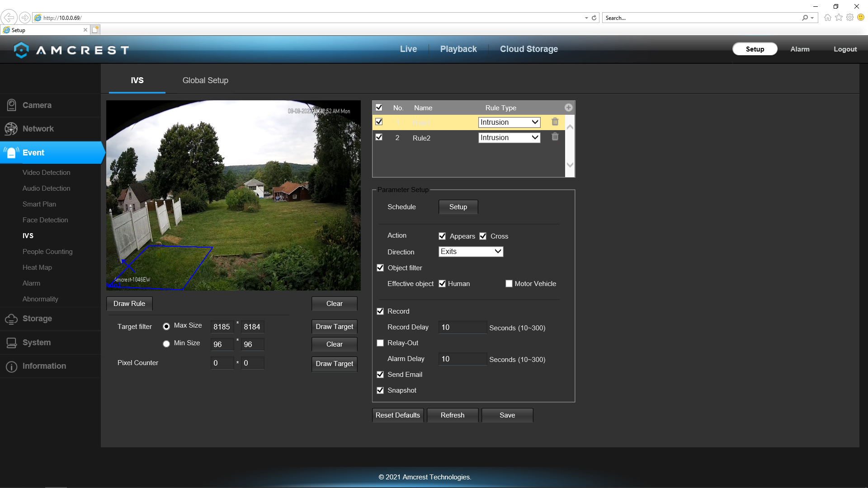Open Smart Plan settings
The height and width of the screenshot is (488, 868).
pyautogui.click(x=39, y=204)
